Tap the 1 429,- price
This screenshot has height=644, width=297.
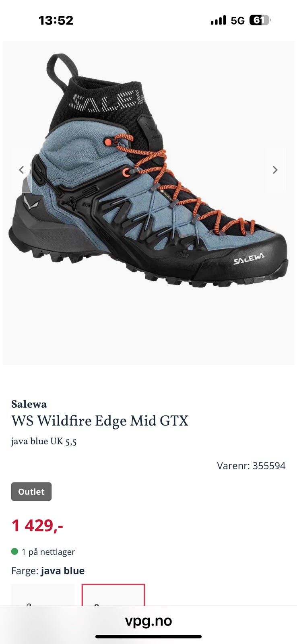point(37,525)
